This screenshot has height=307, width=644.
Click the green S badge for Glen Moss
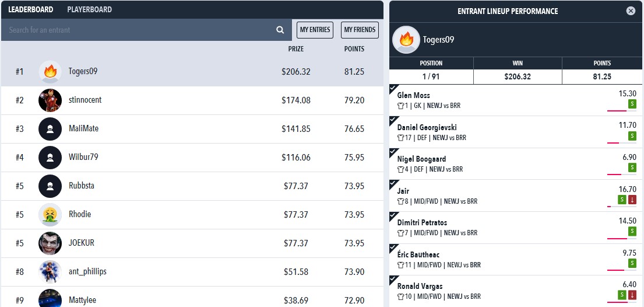[632, 104]
